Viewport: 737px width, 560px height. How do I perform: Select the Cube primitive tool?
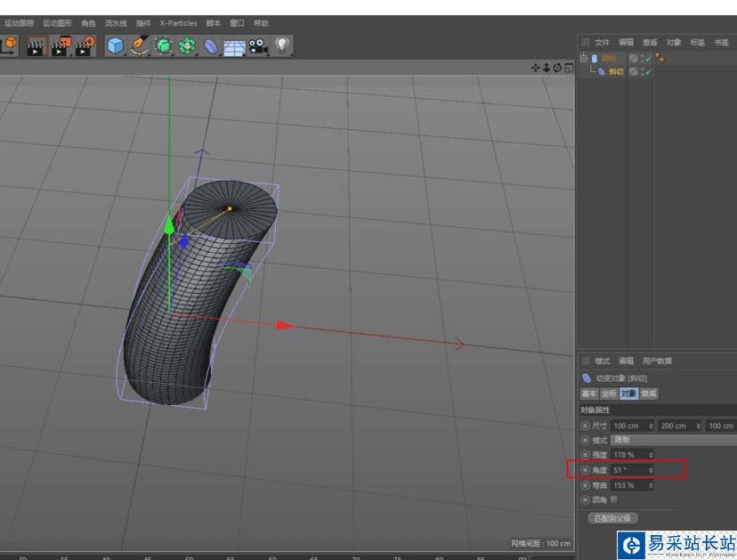[116, 45]
